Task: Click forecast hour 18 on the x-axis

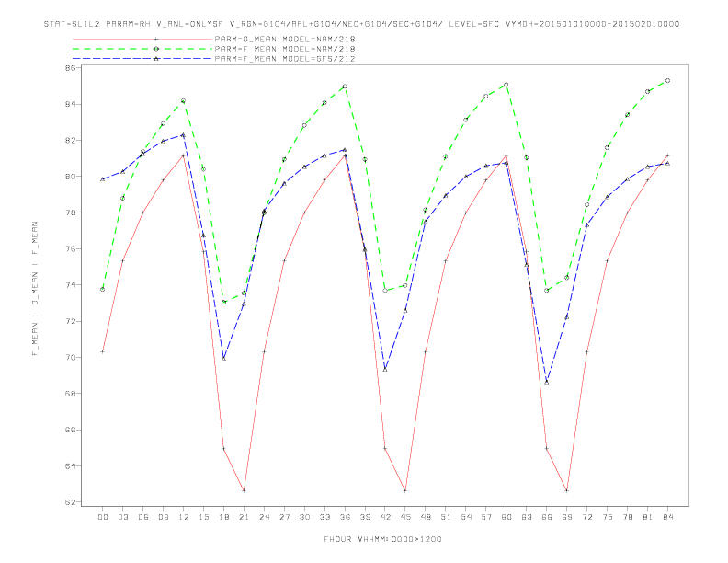Action: coord(223,517)
